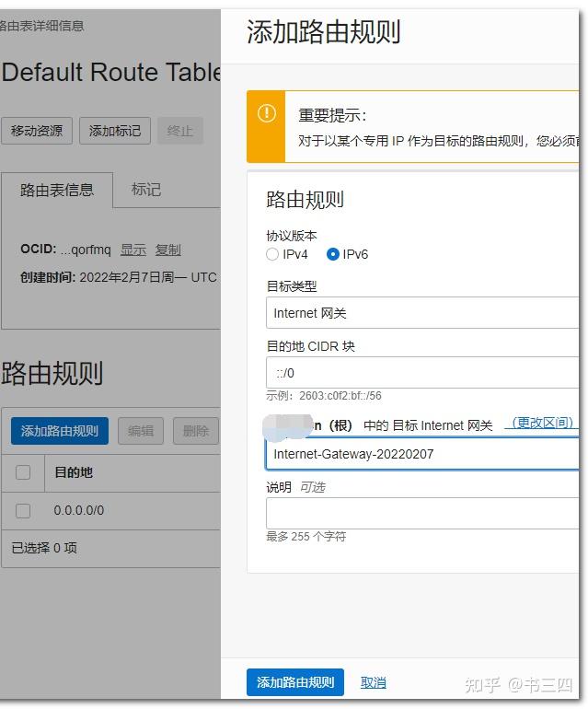Switch to the 路由表信息 tab
This screenshot has width=588, height=709.
pyautogui.click(x=57, y=190)
